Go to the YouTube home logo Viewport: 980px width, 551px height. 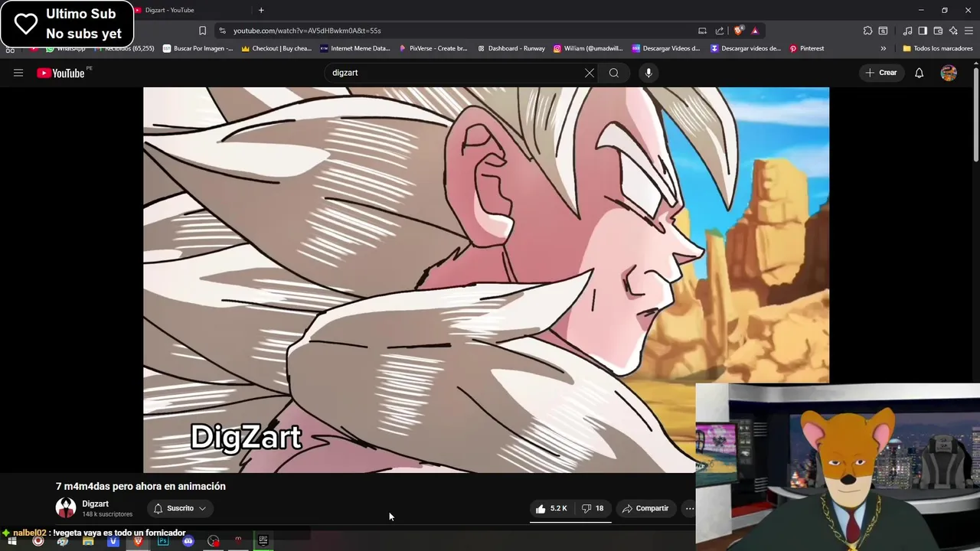[60, 73]
